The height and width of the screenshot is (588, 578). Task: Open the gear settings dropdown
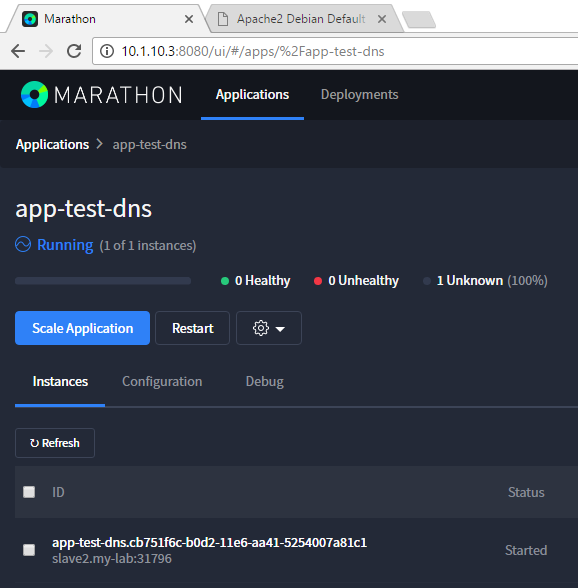[x=269, y=328]
